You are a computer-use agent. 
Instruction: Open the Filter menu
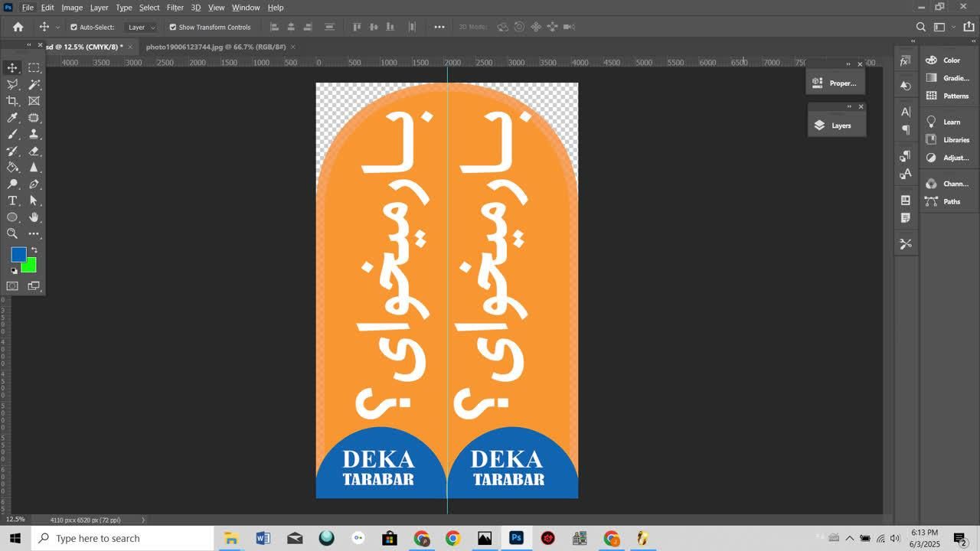[x=175, y=7]
